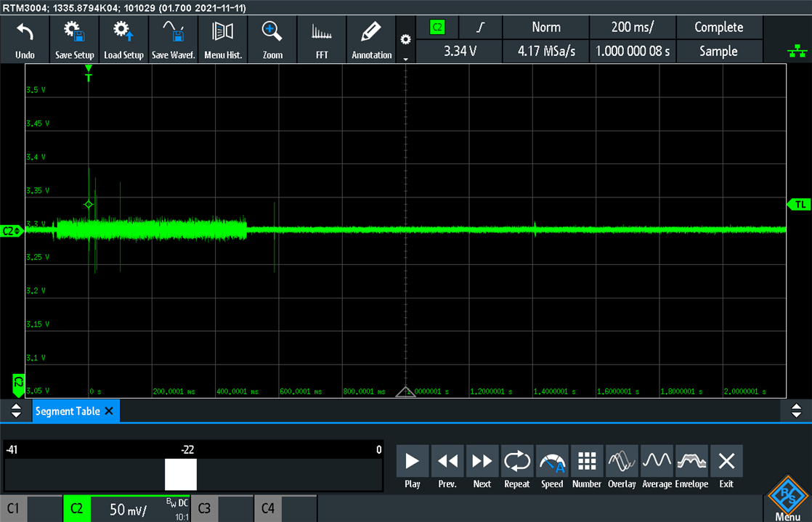
Task: Change the trigger slope rising-edge icon
Action: (x=481, y=28)
